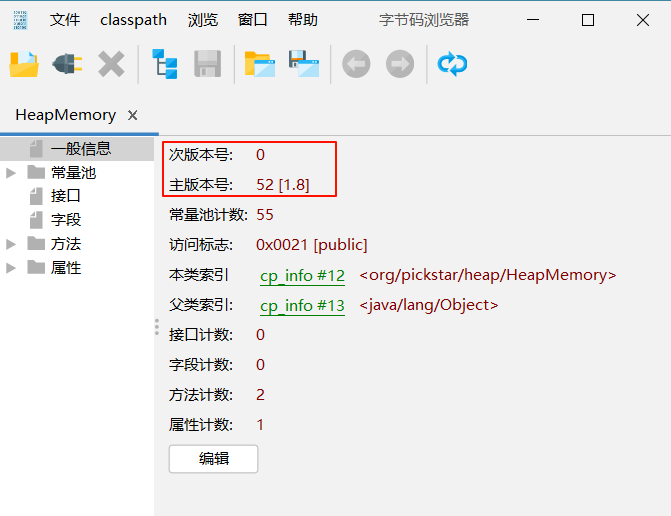Viewport: 671px width, 516px height.
Task: Click the 编辑 button
Action: pos(214,459)
